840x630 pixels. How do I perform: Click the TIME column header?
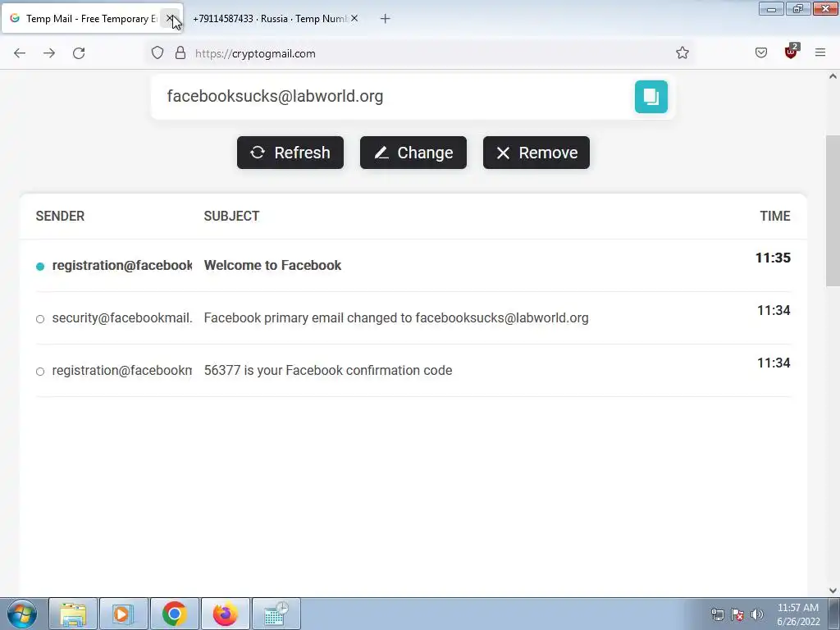tap(774, 216)
